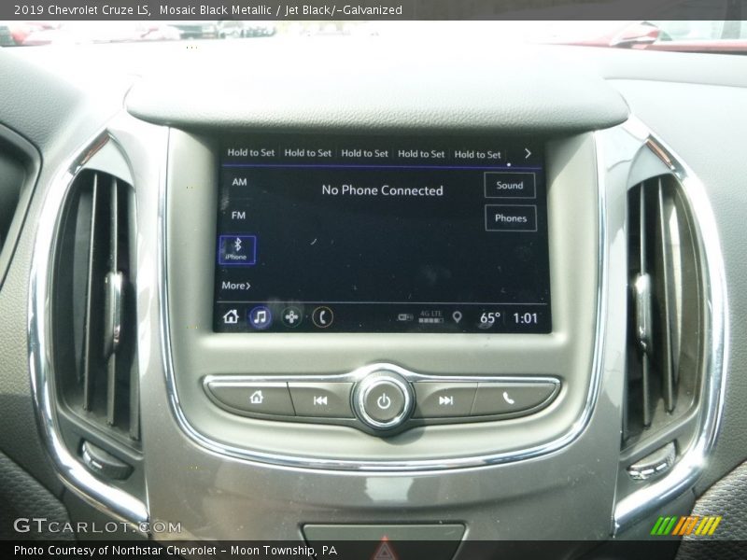Turn the left vent thumbwheel
The width and height of the screenshot is (747, 560).
tap(106, 460)
